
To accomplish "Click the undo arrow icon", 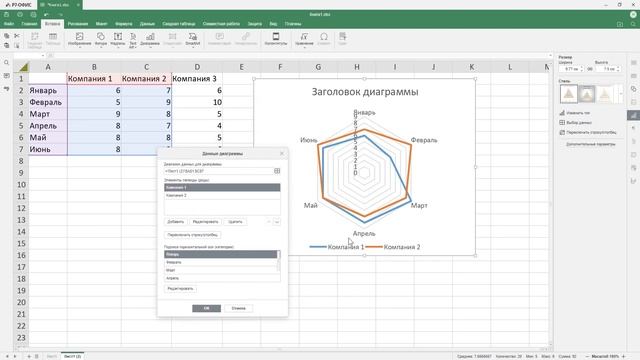I will (47, 14).
